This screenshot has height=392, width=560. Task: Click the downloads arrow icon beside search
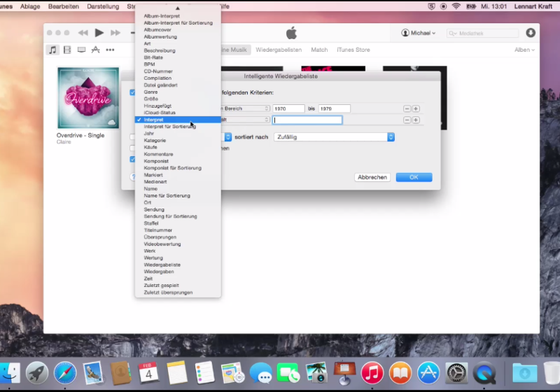point(530,33)
